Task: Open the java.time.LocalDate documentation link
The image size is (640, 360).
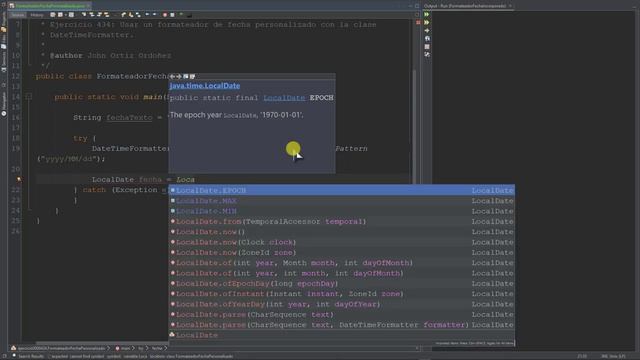Action: 205,86
